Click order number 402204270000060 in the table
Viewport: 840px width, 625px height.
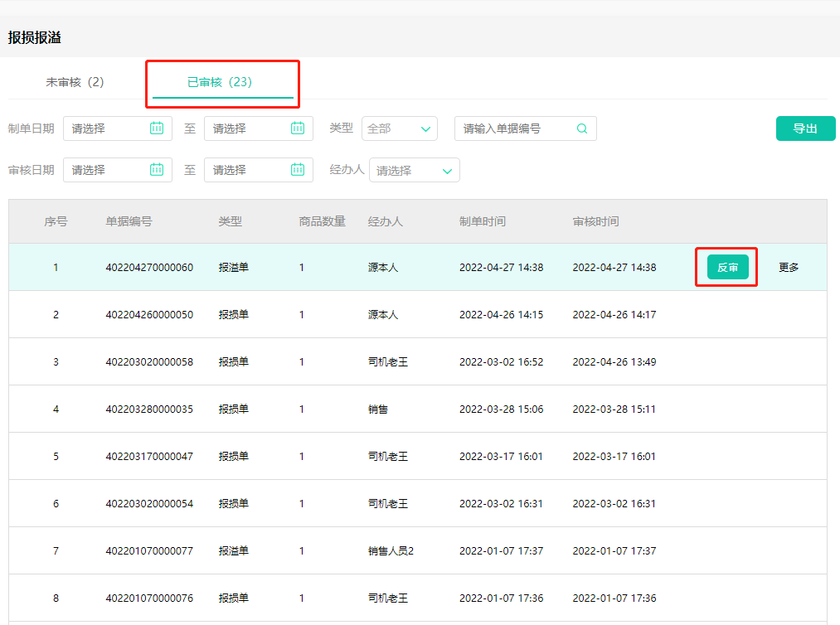[x=148, y=267]
